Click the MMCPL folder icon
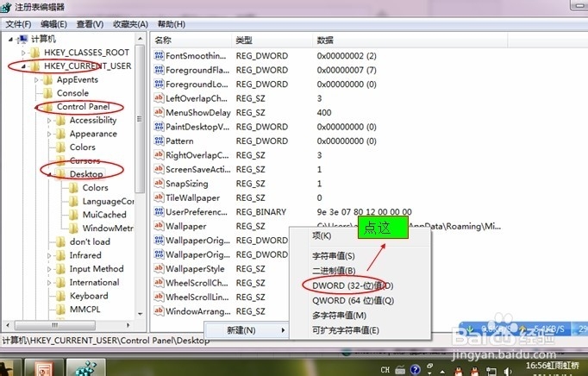 coord(60,310)
